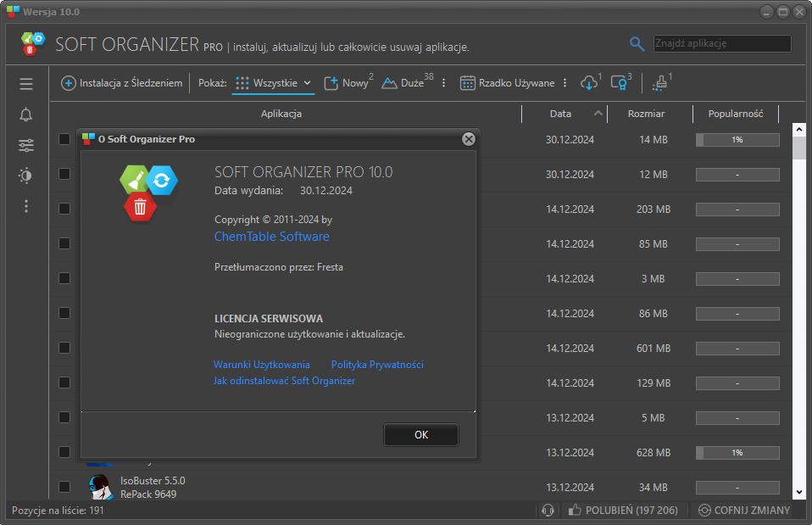Open options dots next to Duże
812x525 pixels.
(444, 83)
